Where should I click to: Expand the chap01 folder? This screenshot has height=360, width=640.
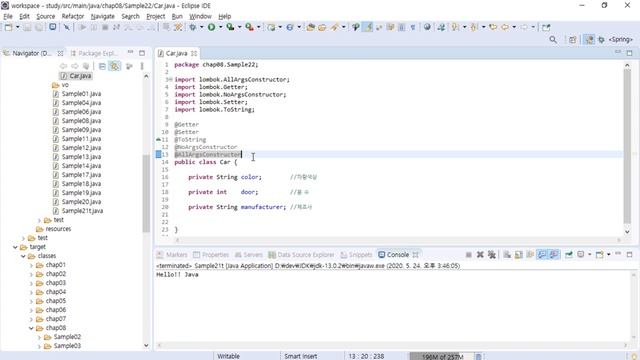[31, 265]
